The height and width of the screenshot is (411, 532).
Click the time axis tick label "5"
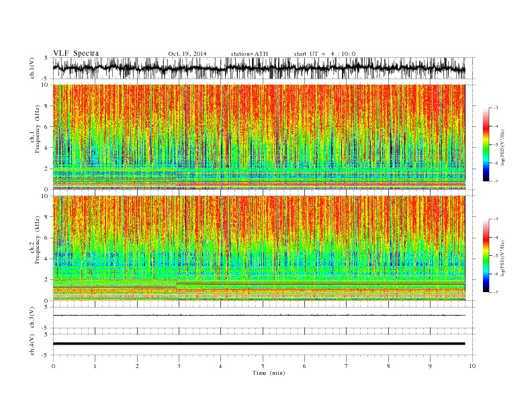[263, 366]
